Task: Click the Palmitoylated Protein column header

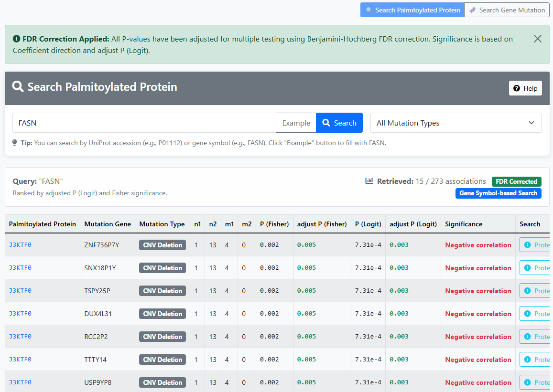Action: click(x=43, y=224)
